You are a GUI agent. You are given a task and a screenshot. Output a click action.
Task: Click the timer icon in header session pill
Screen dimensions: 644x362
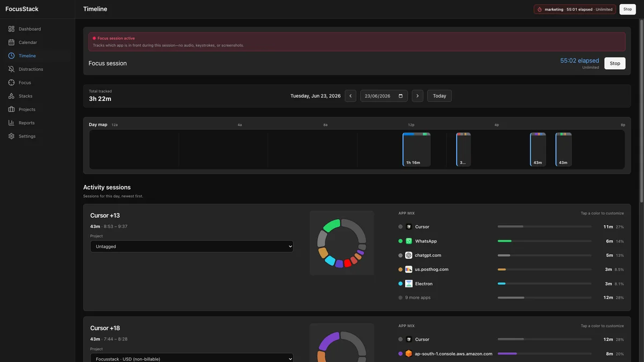click(x=539, y=9)
